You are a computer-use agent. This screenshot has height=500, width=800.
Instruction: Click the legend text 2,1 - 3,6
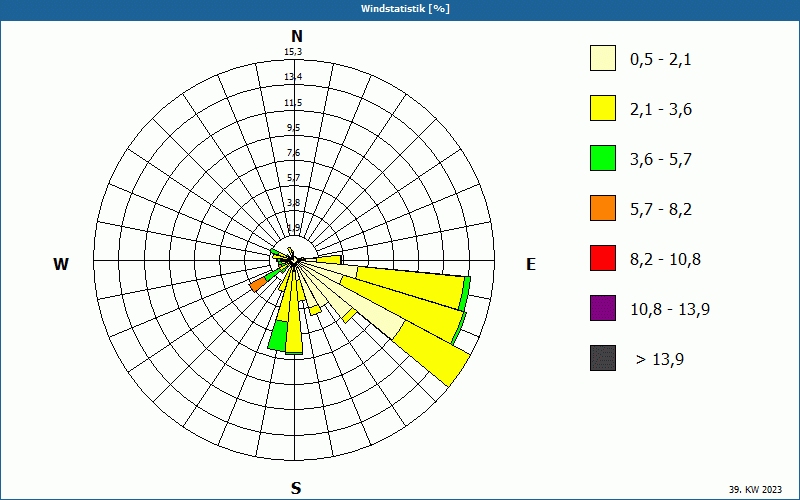point(661,110)
